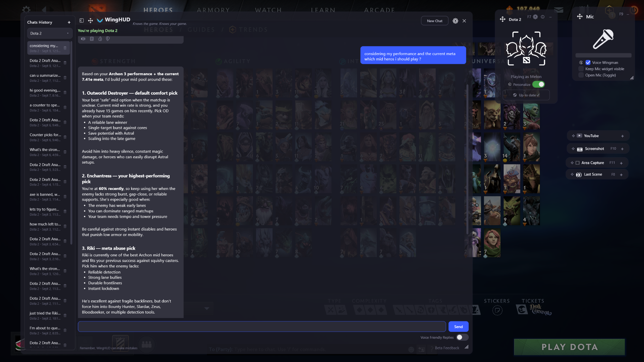Delete the 'lets try to figure...' chat
Viewport: 644px width, 362px height.
pyautogui.click(x=65, y=211)
